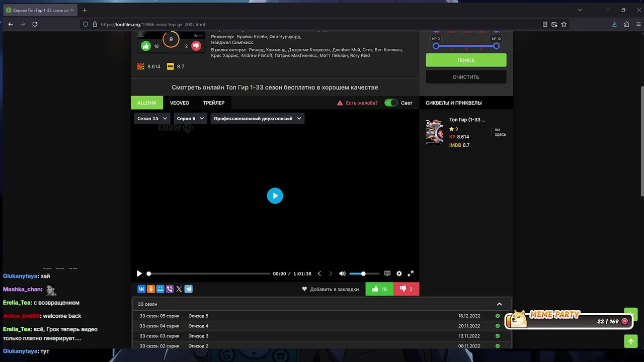
Task: Open the Топ Гир (1-33 ... title link
Action: pyautogui.click(x=467, y=120)
